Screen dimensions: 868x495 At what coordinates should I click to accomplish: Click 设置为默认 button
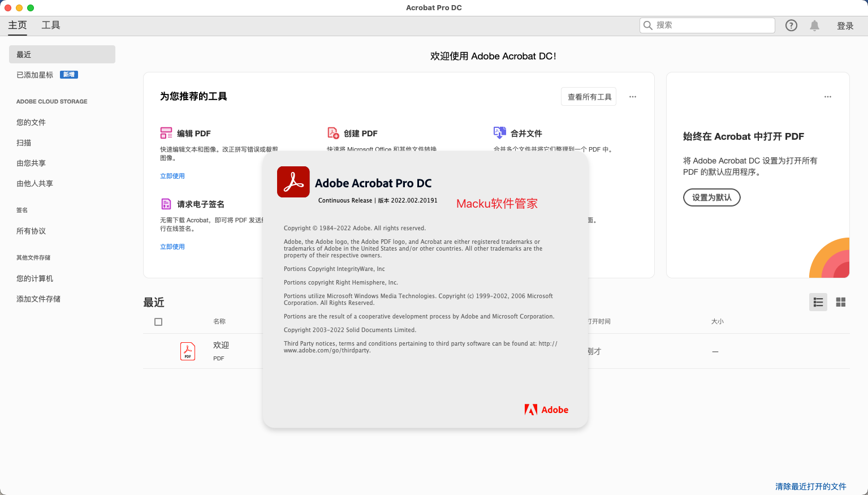(712, 197)
